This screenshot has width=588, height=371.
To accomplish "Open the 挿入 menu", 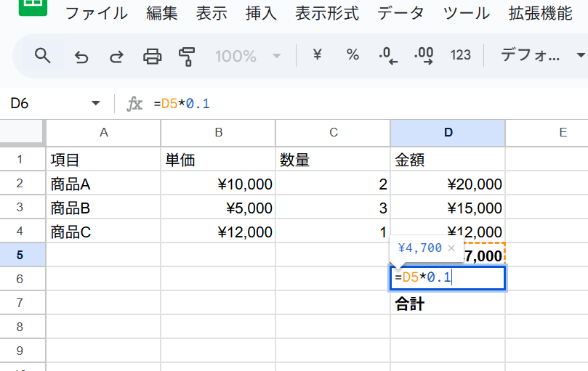I will click(260, 13).
